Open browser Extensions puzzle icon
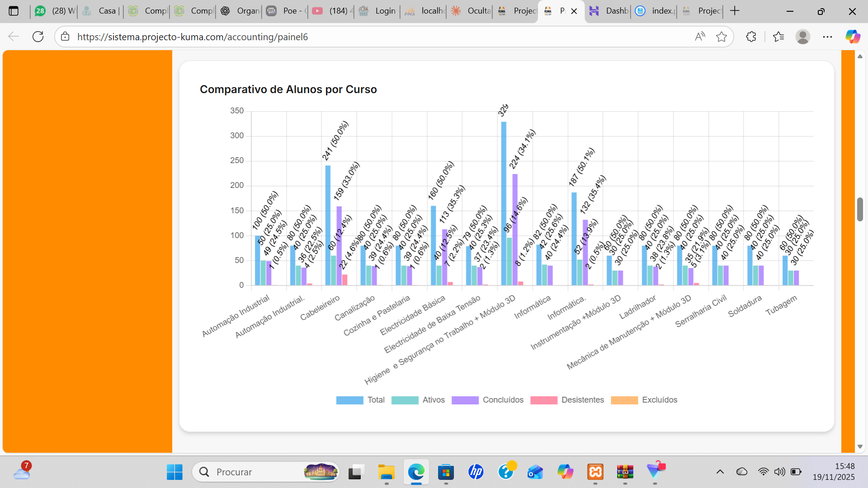Viewport: 868px width, 488px height. [x=751, y=37]
